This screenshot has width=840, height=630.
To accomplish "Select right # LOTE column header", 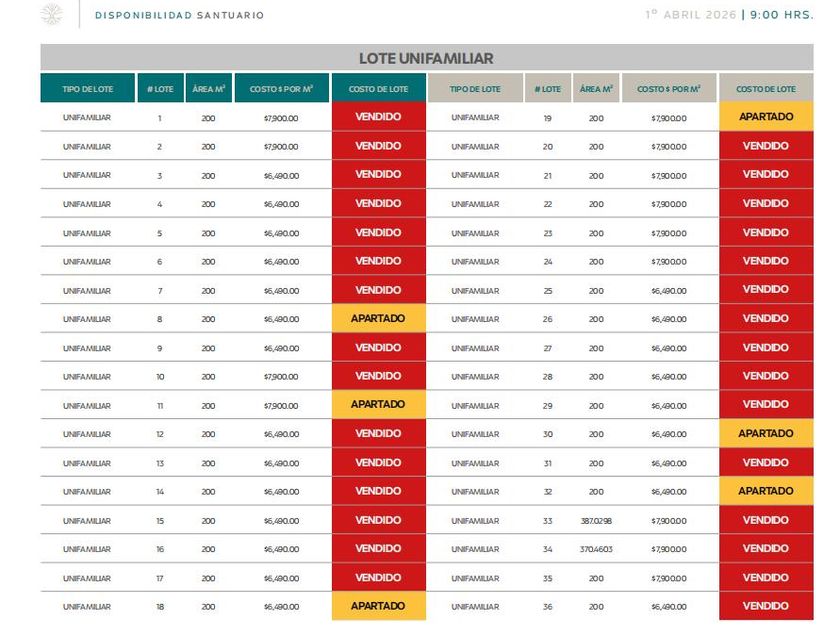I will point(548,88).
